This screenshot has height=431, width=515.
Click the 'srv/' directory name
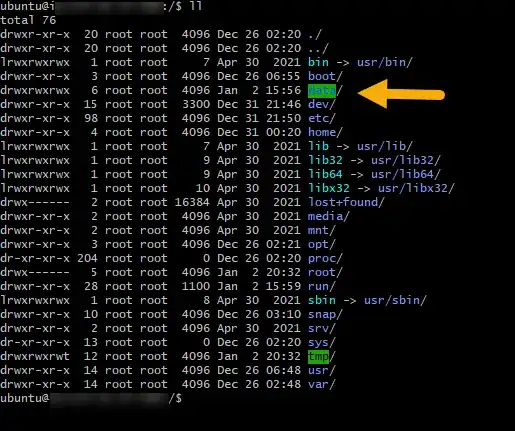[321, 328]
